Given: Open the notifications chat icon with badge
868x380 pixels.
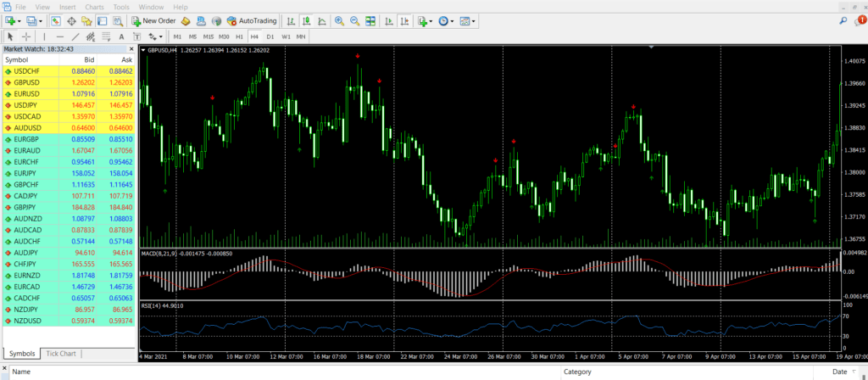Looking at the screenshot, I should [860, 21].
